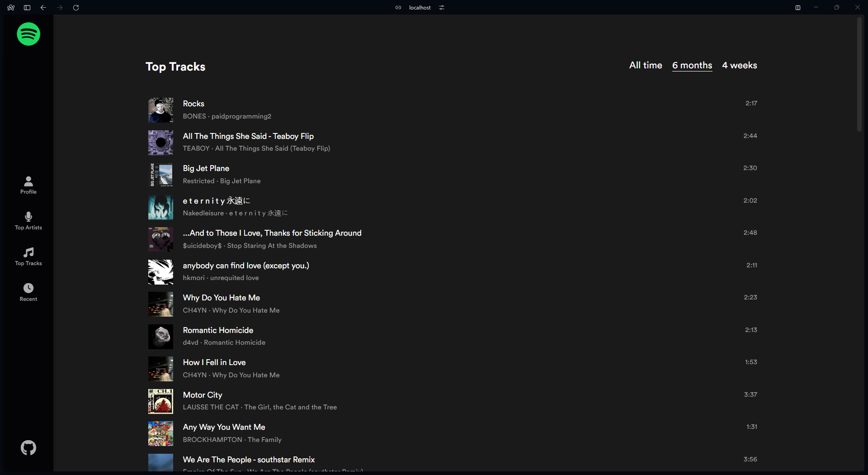Click the vertical scrollbar on the right
Viewport: 868px width, 475px height.
(x=859, y=75)
